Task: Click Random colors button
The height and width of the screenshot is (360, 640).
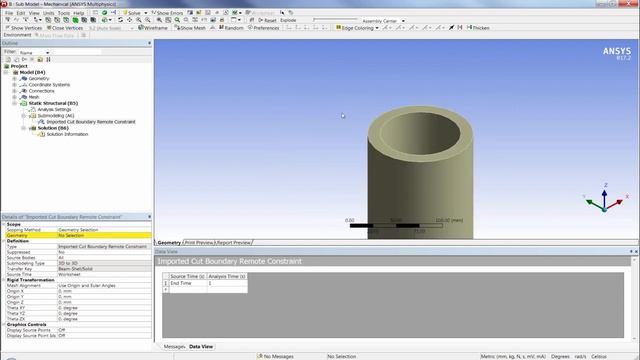Action: 231,28
